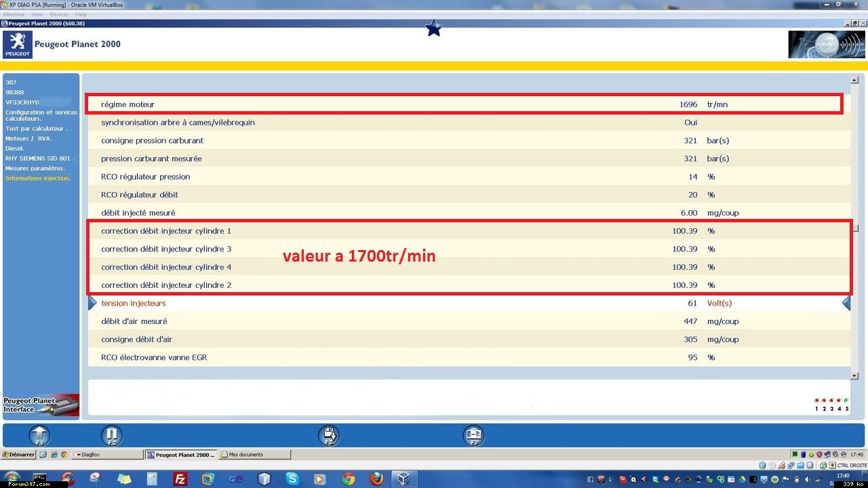Open the VirtualBox Devices menu
The width and height of the screenshot is (868, 488).
tap(59, 14)
